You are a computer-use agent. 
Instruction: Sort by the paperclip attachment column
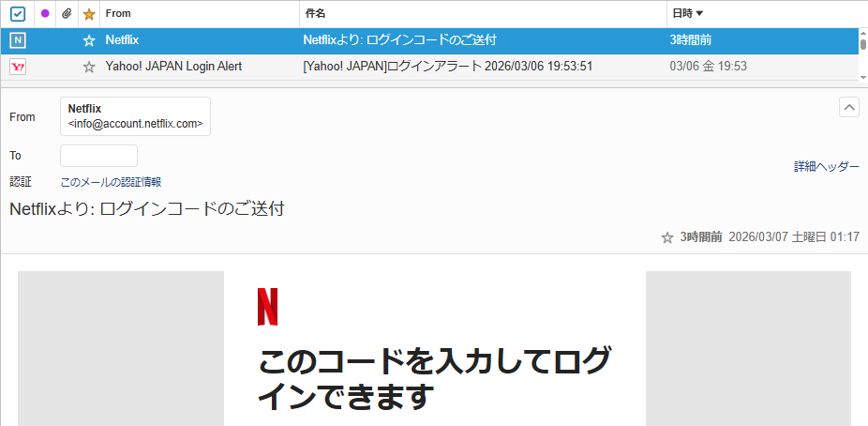(66, 14)
